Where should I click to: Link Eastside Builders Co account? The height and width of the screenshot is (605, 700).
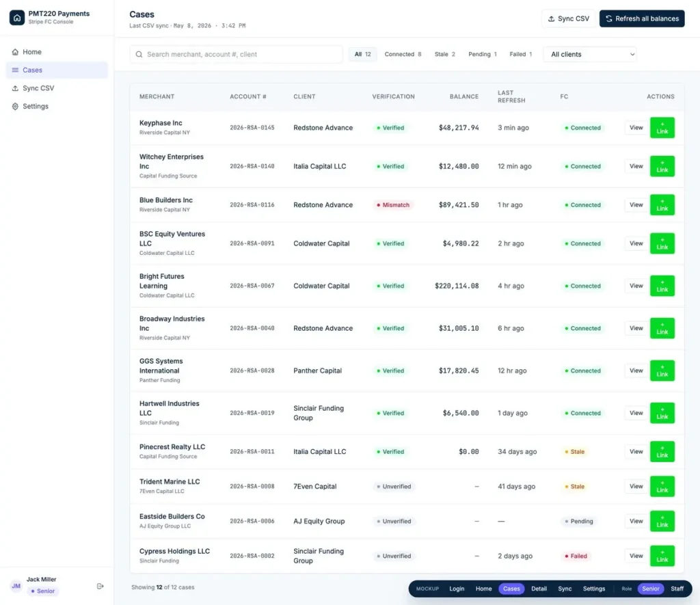point(662,521)
